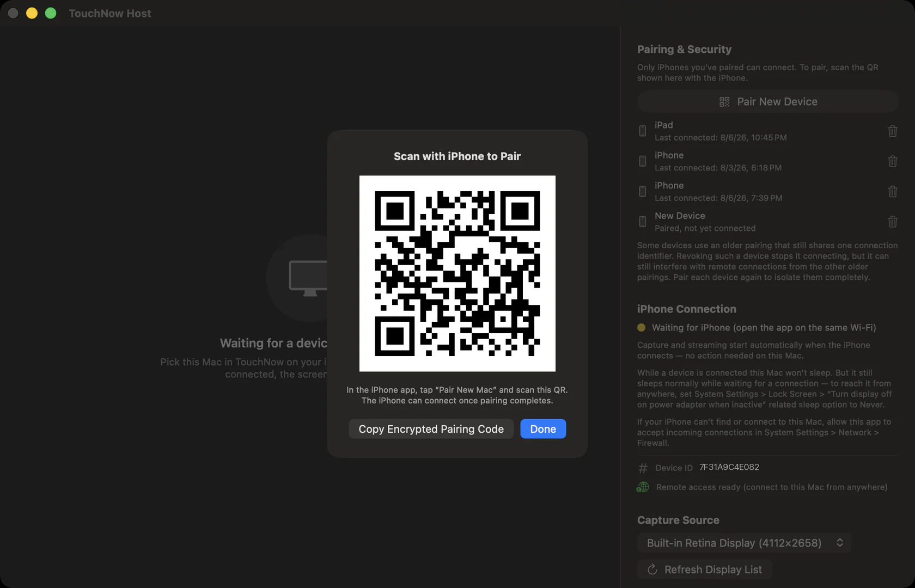The image size is (915, 588).
Task: Remove iPhone last connected 8/6/26 7:39 PM
Action: pyautogui.click(x=892, y=192)
